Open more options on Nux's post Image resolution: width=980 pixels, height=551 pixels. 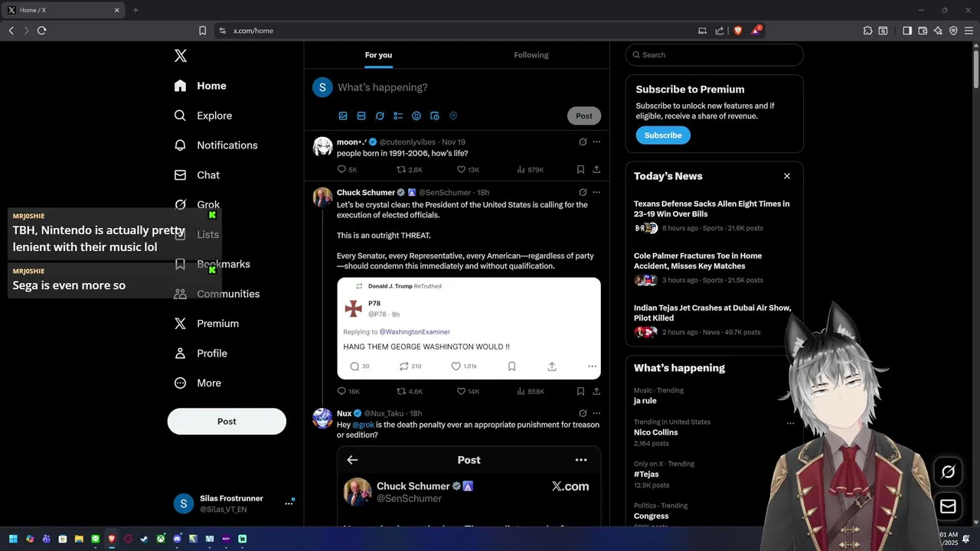[x=596, y=414]
